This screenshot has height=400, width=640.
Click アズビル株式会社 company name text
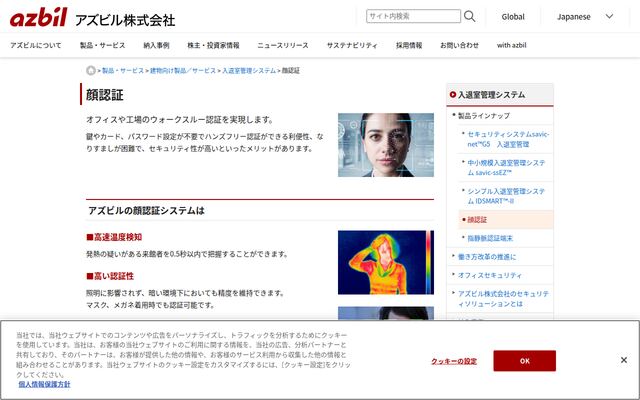[x=125, y=20]
